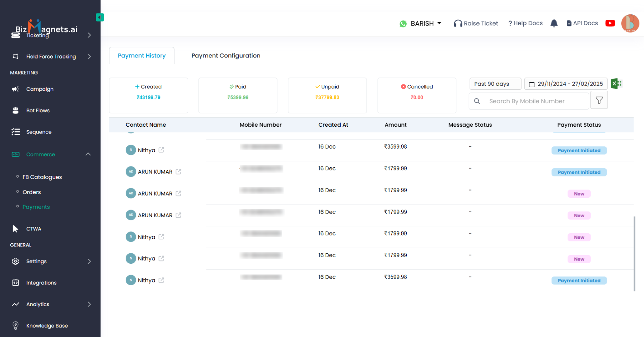Click the Commerce cash icon
Image resolution: width=644 pixels, height=337 pixels.
point(15,154)
